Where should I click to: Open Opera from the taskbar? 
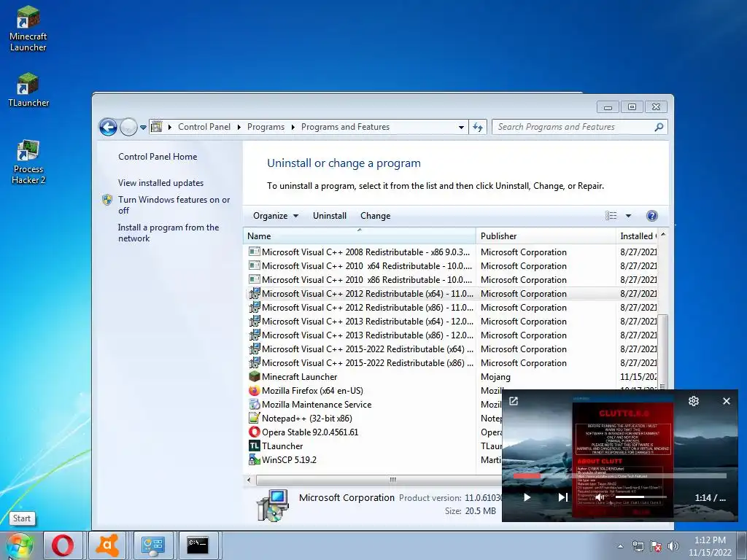(x=63, y=545)
